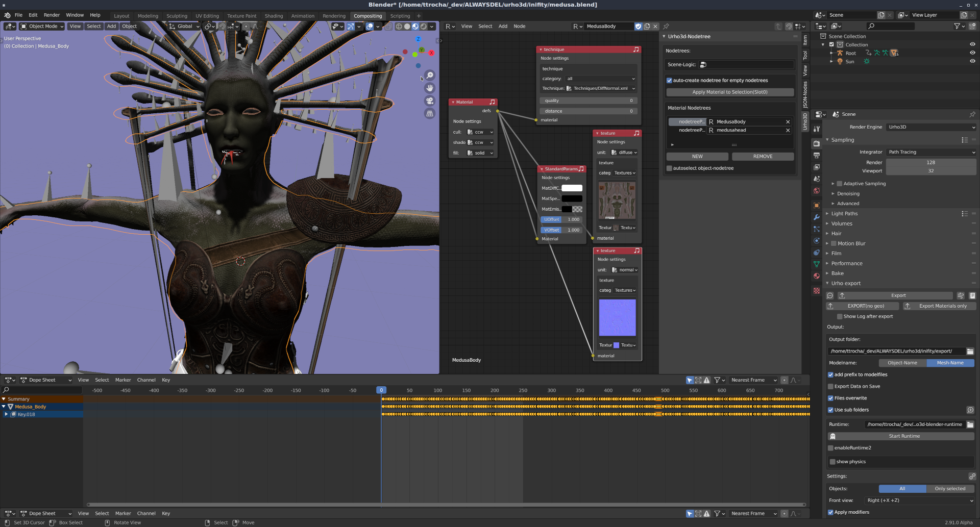Select Solid viewport shading sphere icon
The width and height of the screenshot is (980, 527).
(x=407, y=27)
